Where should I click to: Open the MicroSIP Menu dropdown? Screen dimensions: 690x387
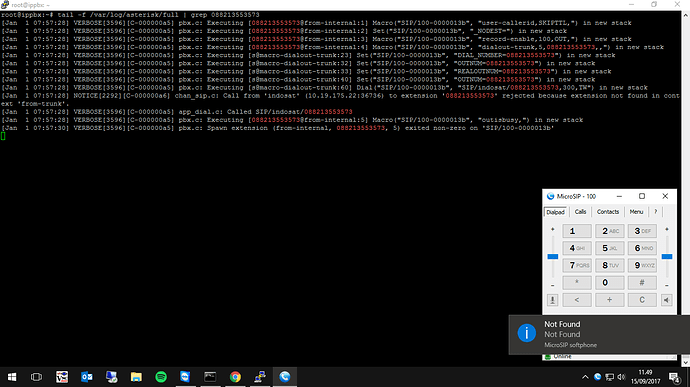[x=636, y=212]
